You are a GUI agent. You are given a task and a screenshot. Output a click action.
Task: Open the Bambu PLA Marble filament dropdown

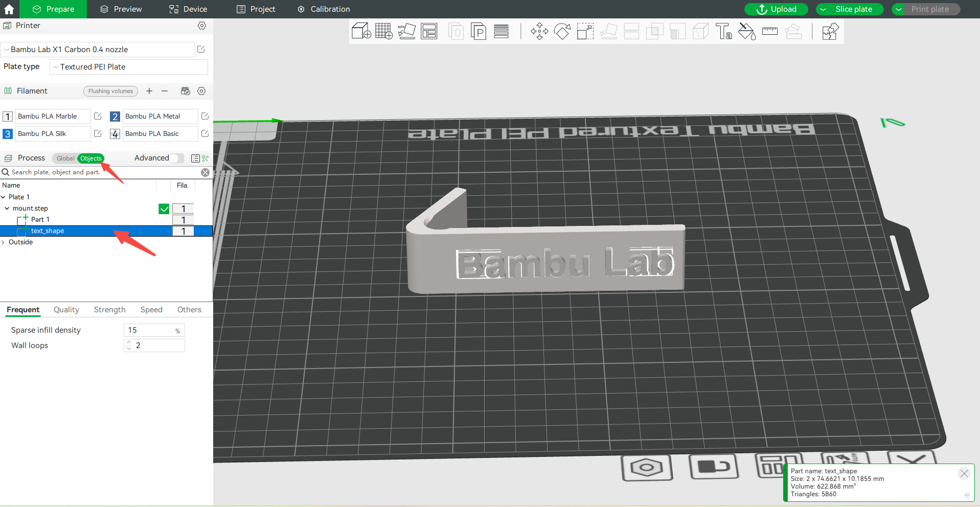53,117
